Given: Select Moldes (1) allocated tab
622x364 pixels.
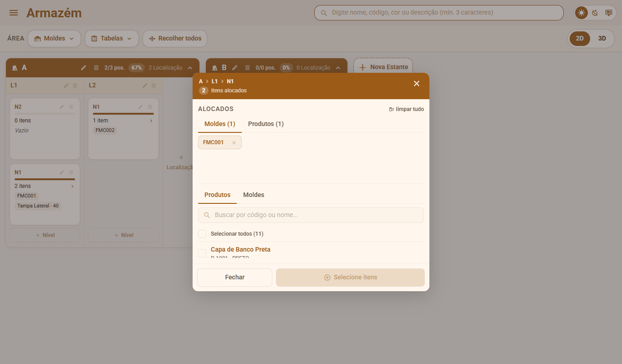Looking at the screenshot, I should [220, 124].
